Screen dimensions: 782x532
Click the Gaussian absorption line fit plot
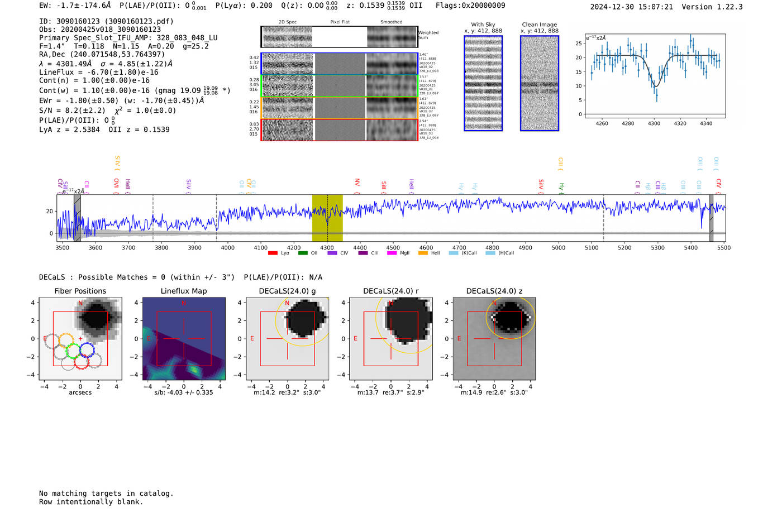pos(655,76)
